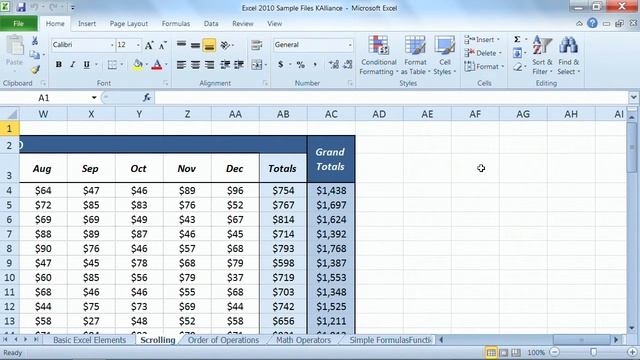640x360 pixels.
Task: Increase indent
Action: pos(239,65)
